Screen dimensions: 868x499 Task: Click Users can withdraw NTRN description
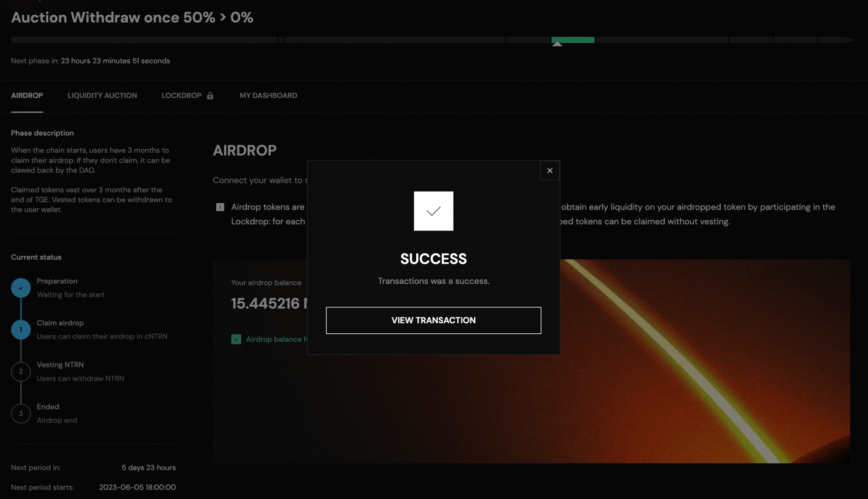[81, 378]
